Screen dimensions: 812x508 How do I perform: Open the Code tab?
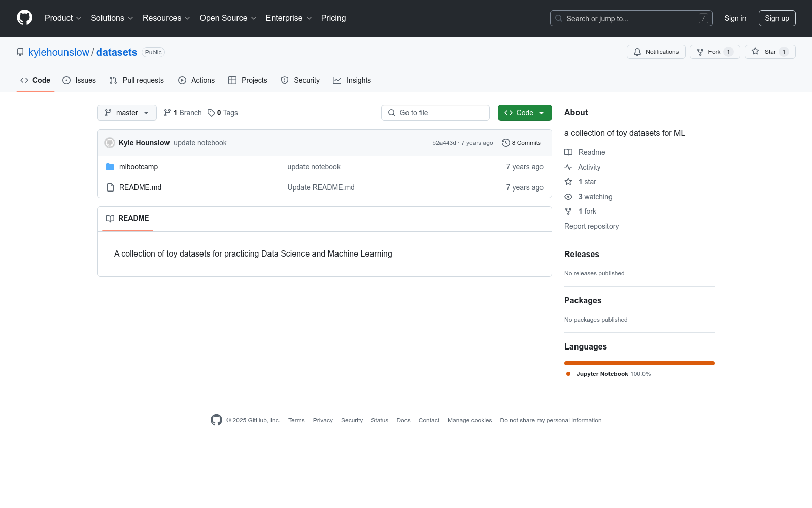[36, 80]
